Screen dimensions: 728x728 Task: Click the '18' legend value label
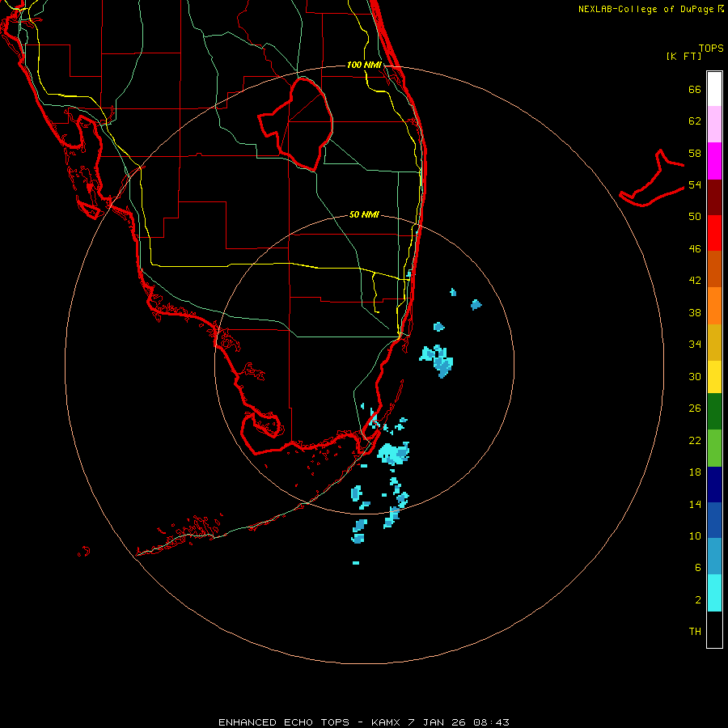tap(695, 472)
